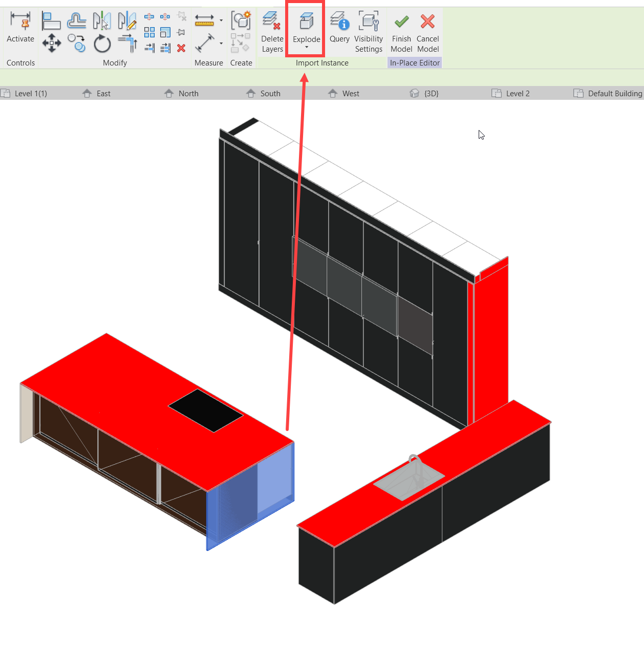This screenshot has height=646, width=644.
Task: Toggle the Pin tool
Action: click(x=181, y=31)
